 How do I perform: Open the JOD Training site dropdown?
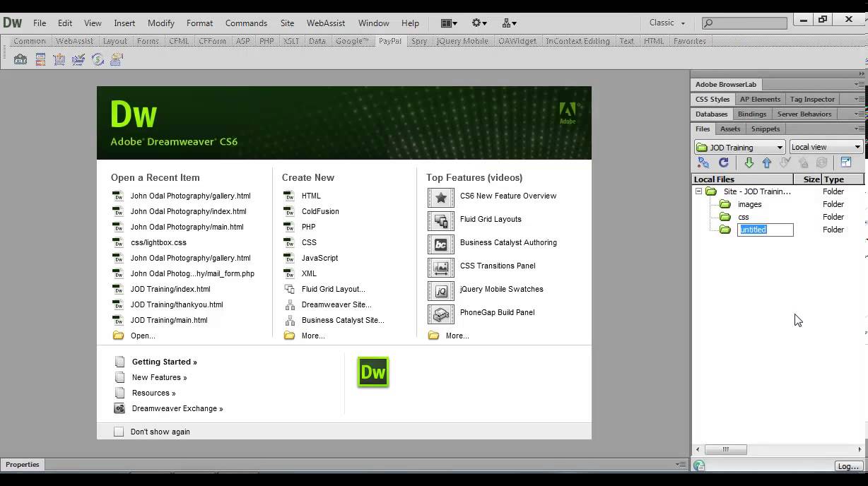[x=740, y=147]
